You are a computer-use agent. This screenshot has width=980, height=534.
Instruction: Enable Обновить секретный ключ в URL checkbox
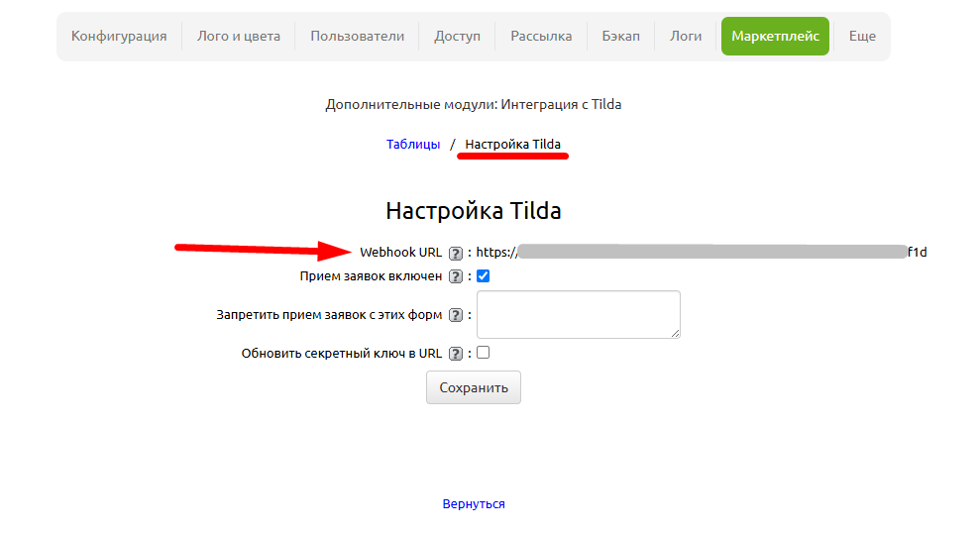[484, 353]
